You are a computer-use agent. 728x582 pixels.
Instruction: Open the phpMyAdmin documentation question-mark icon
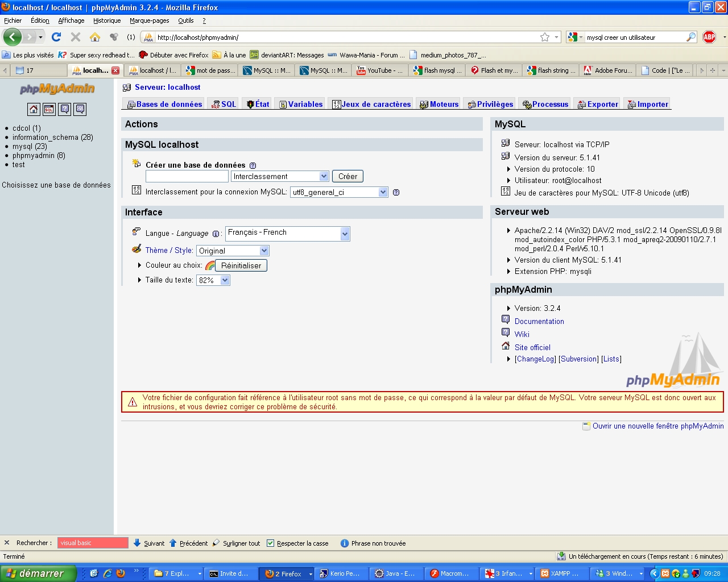click(x=65, y=109)
